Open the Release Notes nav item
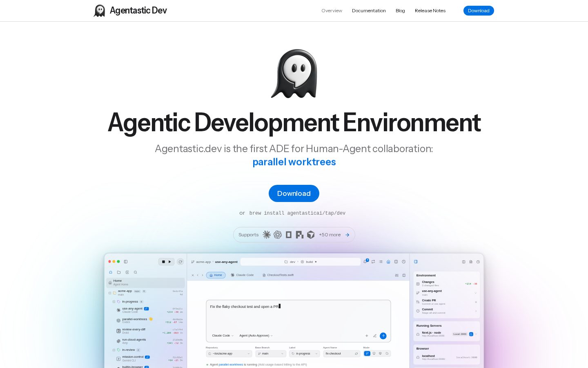Screen dimensions: 588x368 click(x=430, y=11)
